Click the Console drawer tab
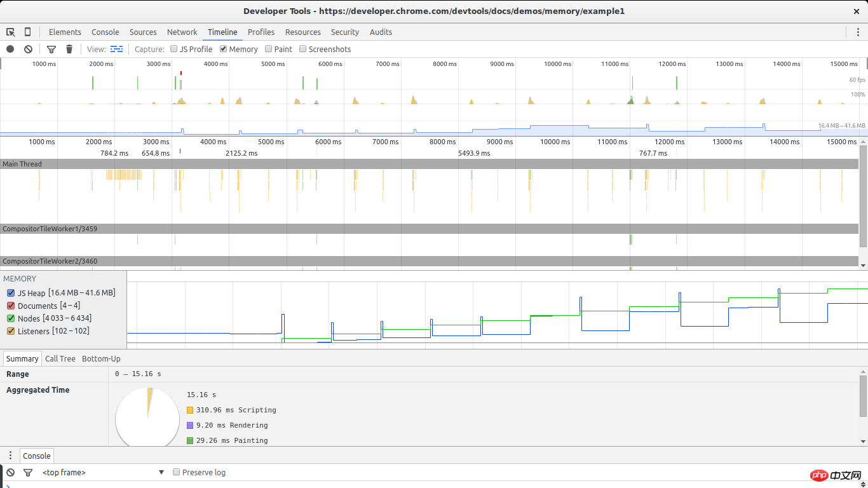This screenshot has width=868, height=488. point(37,456)
